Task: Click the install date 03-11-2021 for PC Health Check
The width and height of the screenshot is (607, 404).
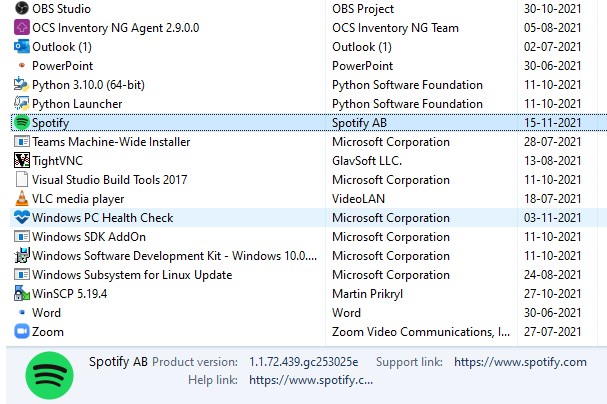Action: (552, 217)
